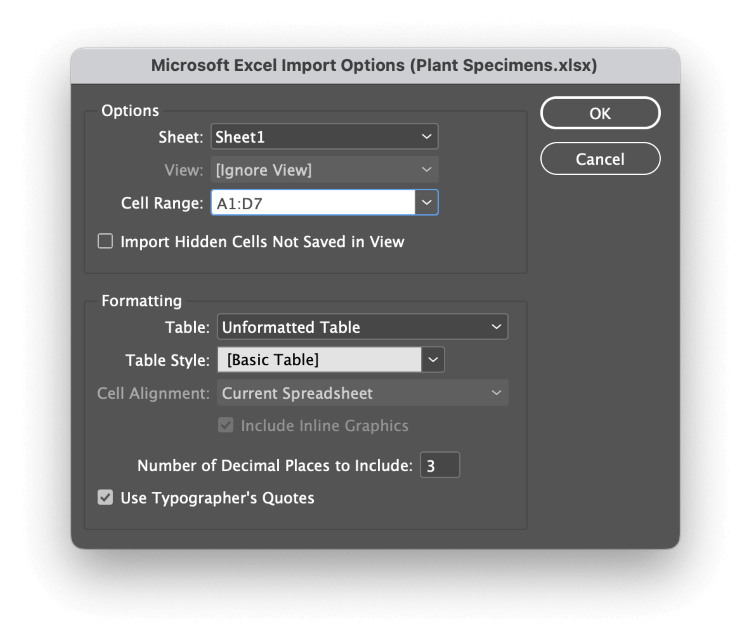Cancel the Excel import dialog
The height and width of the screenshot is (643, 751).
click(x=600, y=158)
